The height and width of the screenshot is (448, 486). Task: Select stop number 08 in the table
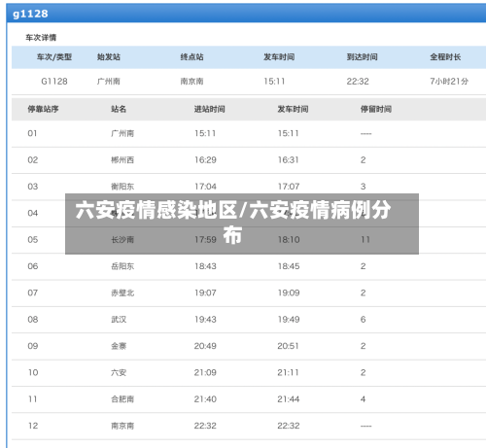point(33,320)
